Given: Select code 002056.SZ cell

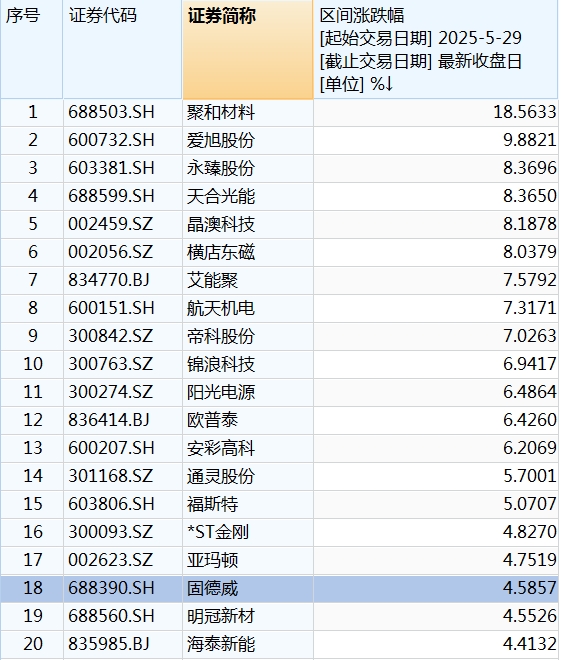Looking at the screenshot, I should point(122,252).
